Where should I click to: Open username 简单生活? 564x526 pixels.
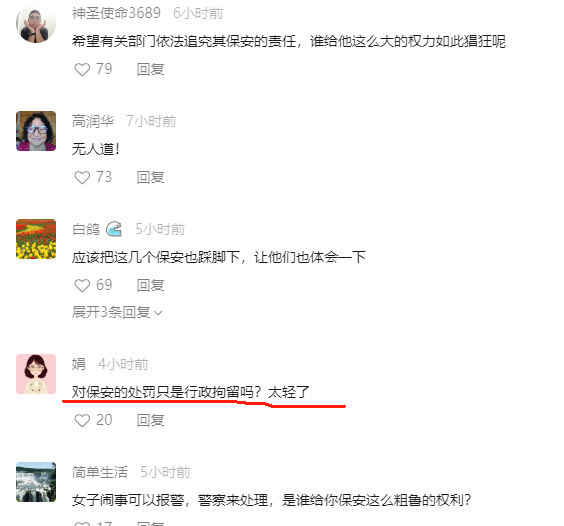click(100, 472)
